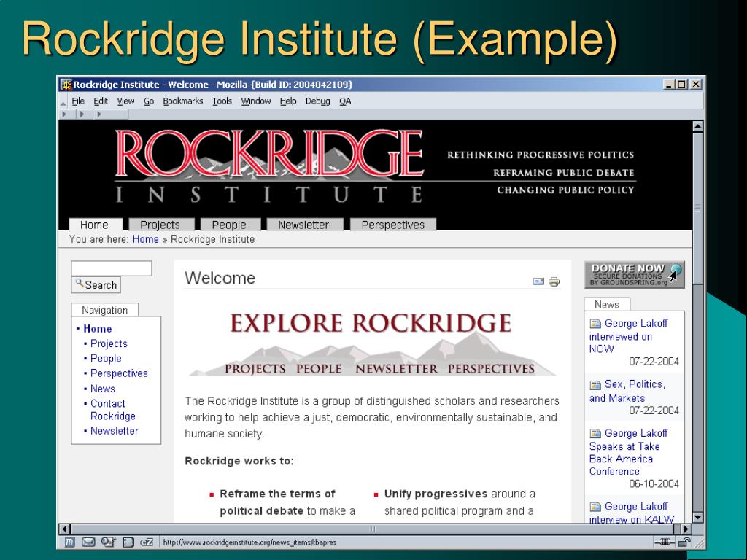Open Projects in the Navigation list
Viewport: 747px width, 560px height.
coord(109,343)
